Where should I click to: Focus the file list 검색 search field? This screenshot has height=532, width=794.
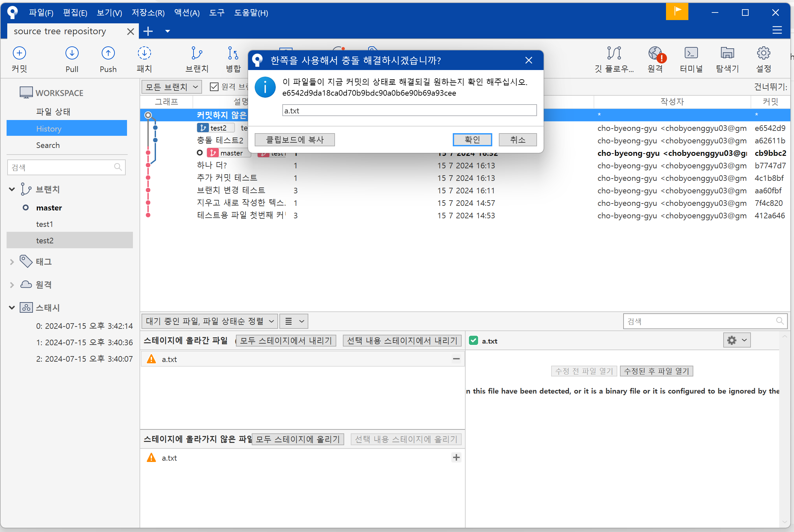(x=705, y=321)
